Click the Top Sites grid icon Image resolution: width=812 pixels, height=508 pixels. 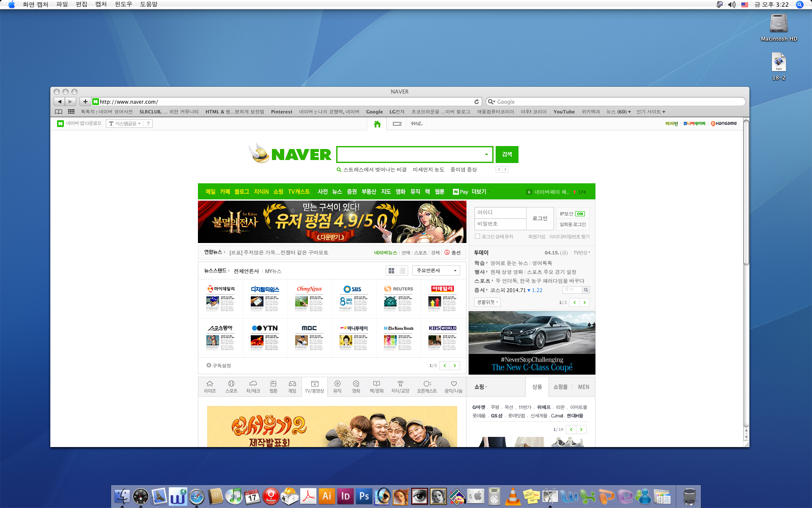click(x=71, y=112)
